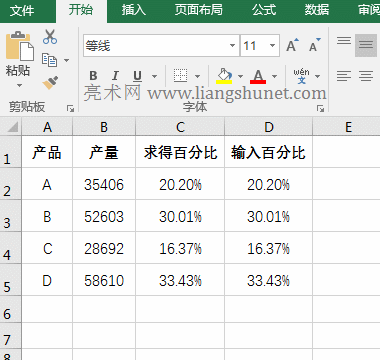Click header cell 输入百分比
This screenshot has width=380, height=360.
point(269,152)
